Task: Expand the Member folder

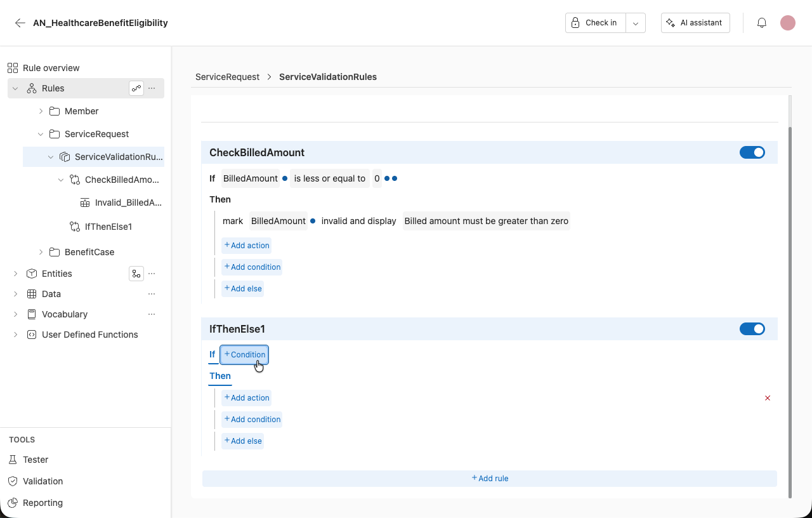Action: (41, 111)
